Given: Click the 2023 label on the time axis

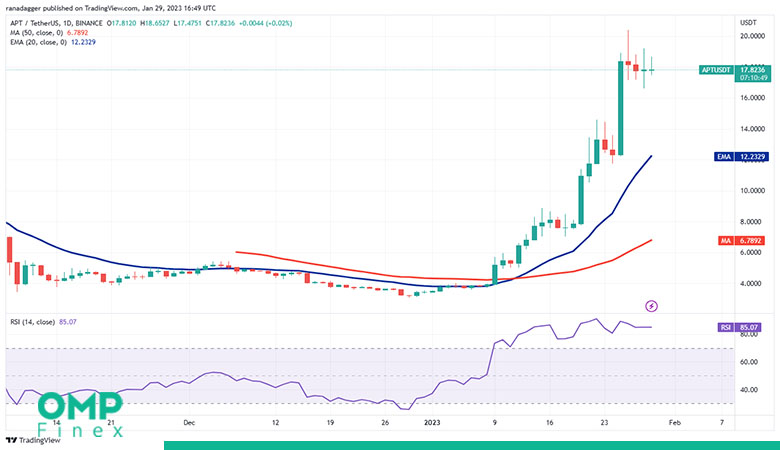Looking at the screenshot, I should tap(432, 423).
